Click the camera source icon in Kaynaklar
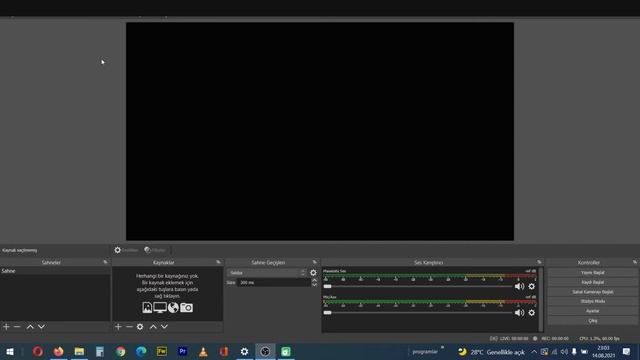 point(187,307)
